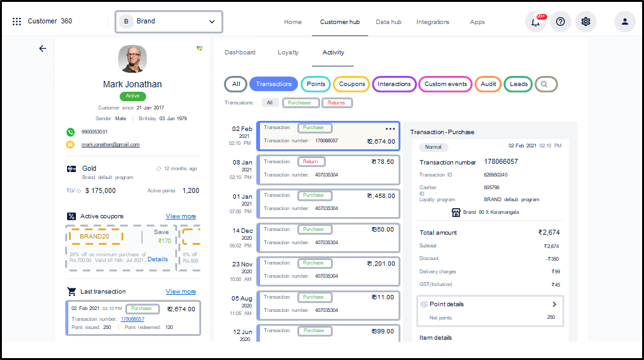Select the 08 Jan 2021 Return transaction

(x=328, y=170)
